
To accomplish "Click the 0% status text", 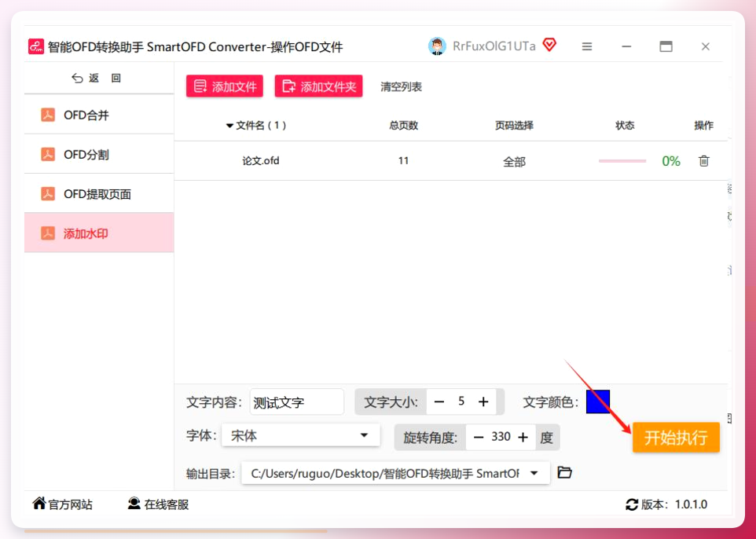I will (671, 161).
